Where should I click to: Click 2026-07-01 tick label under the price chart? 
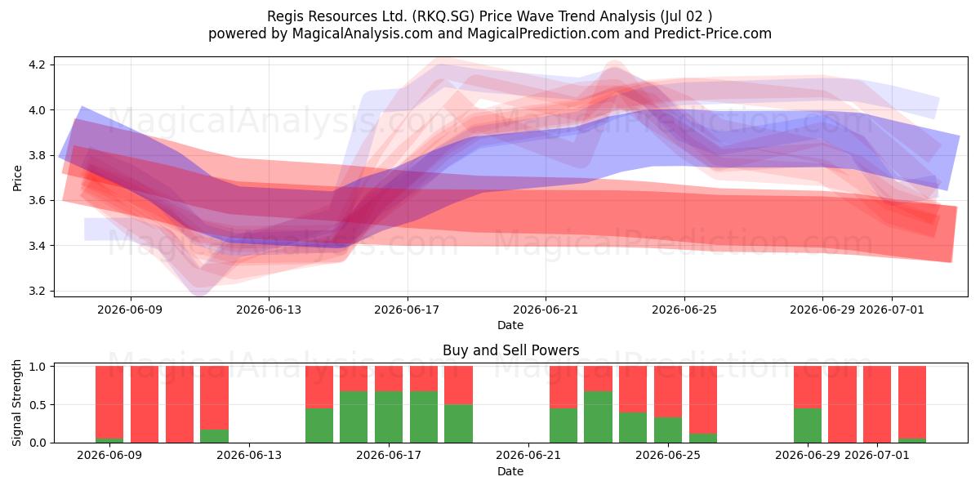point(892,310)
